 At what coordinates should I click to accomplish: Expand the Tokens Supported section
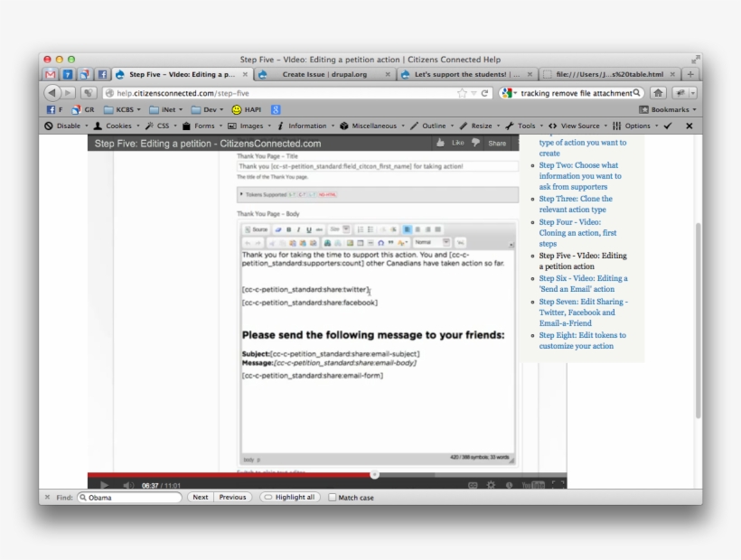(x=242, y=194)
